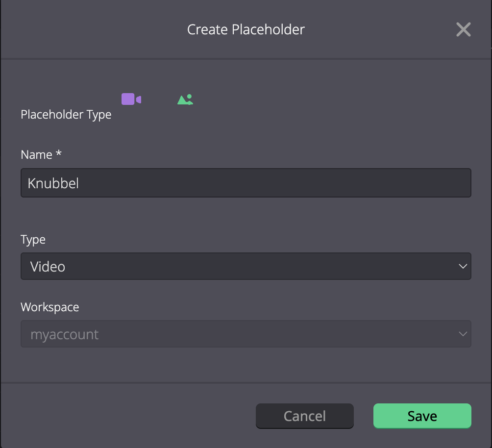Image resolution: width=492 pixels, height=448 pixels.
Task: Open the Workspace dropdown showing myaccount
Action: pyautogui.click(x=246, y=334)
